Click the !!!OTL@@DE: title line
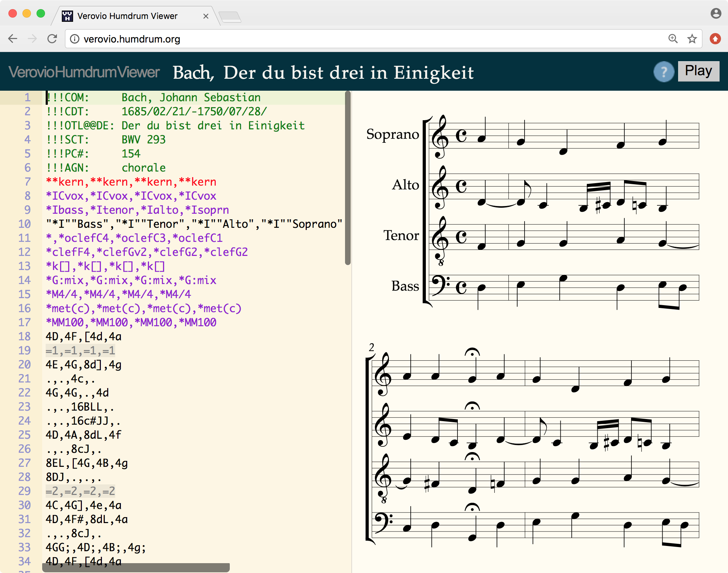The image size is (728, 573). tap(175, 125)
